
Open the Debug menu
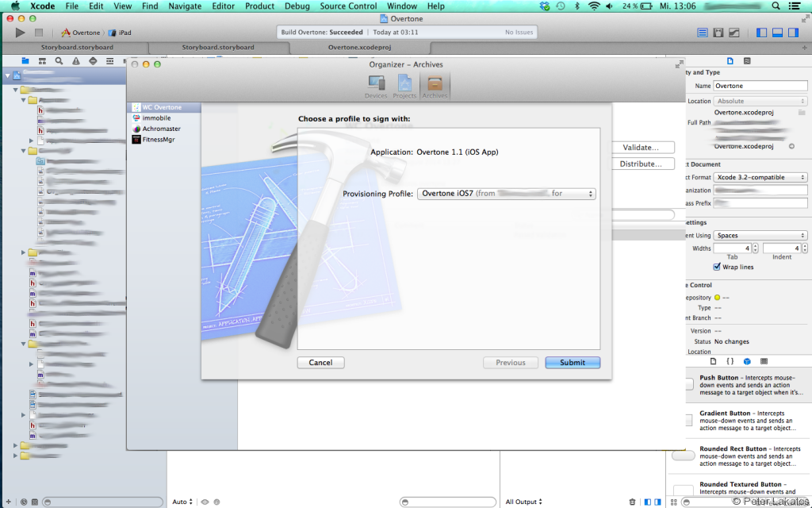coord(297,6)
